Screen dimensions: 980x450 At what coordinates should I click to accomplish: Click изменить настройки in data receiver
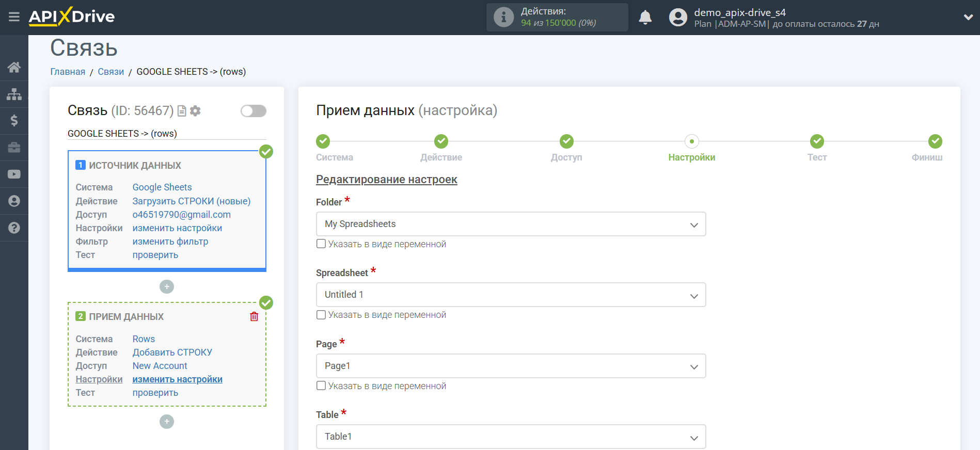[178, 379]
